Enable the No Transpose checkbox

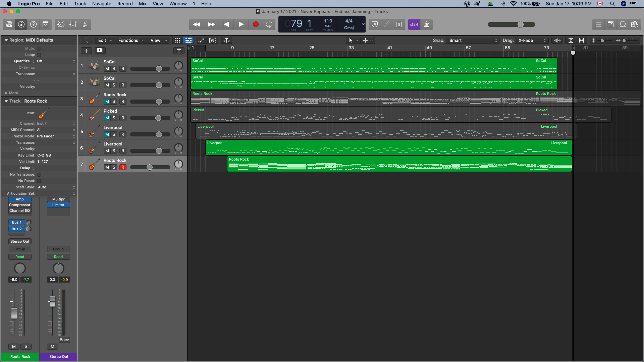(39, 175)
